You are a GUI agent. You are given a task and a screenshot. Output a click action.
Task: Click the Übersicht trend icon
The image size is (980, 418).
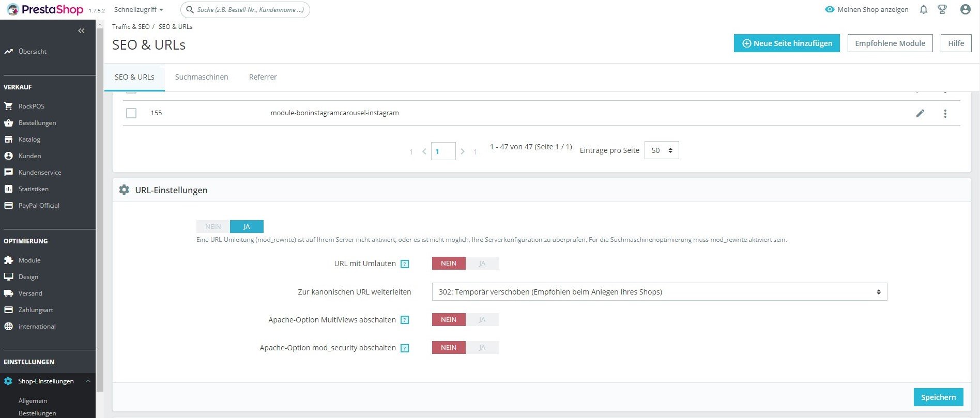coord(8,52)
